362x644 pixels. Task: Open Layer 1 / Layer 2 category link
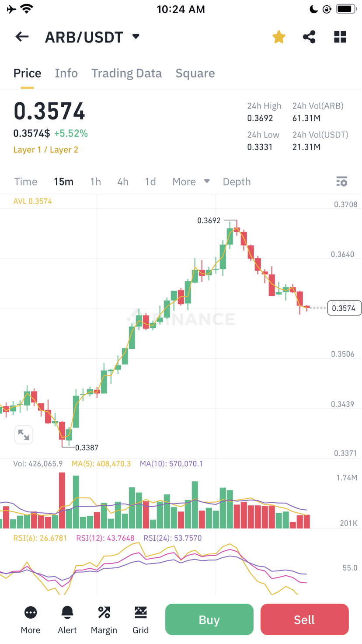pos(46,150)
